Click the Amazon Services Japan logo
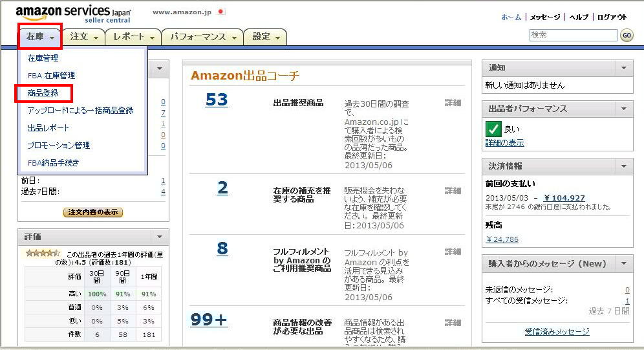The image size is (644, 350). point(73,14)
